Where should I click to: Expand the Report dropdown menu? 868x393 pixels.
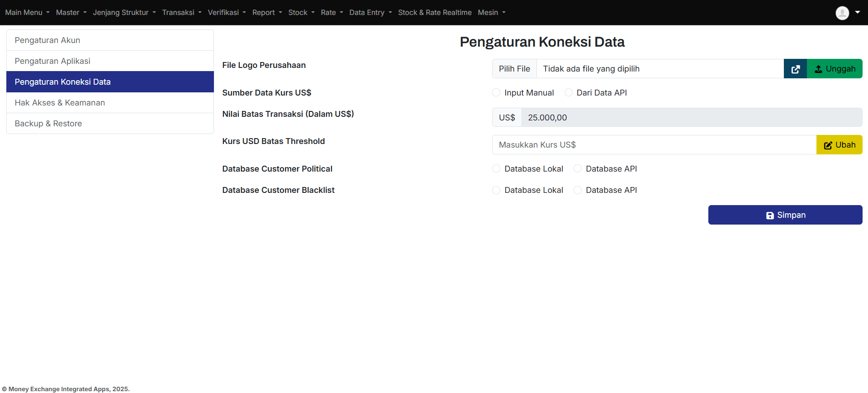point(267,13)
